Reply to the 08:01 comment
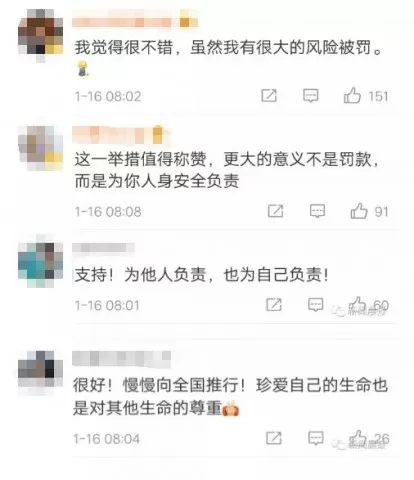 (316, 305)
